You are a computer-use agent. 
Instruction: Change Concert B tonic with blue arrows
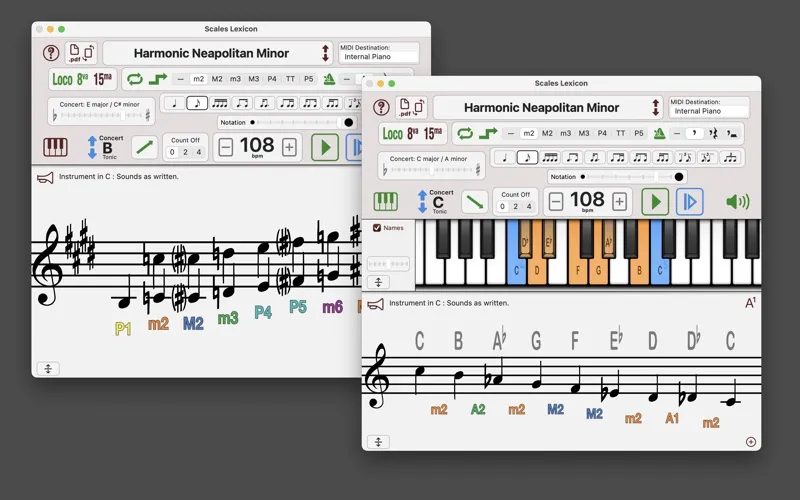(x=92, y=147)
